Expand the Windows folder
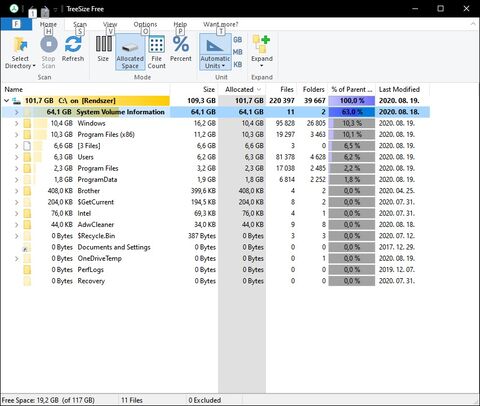The width and height of the screenshot is (480, 406). click(16, 123)
